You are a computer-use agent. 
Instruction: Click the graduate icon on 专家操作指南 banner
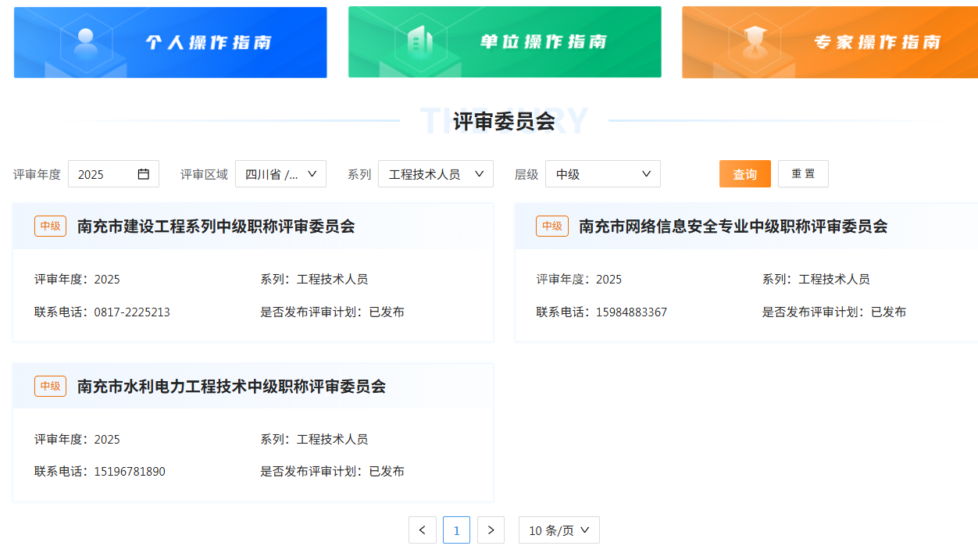754,41
